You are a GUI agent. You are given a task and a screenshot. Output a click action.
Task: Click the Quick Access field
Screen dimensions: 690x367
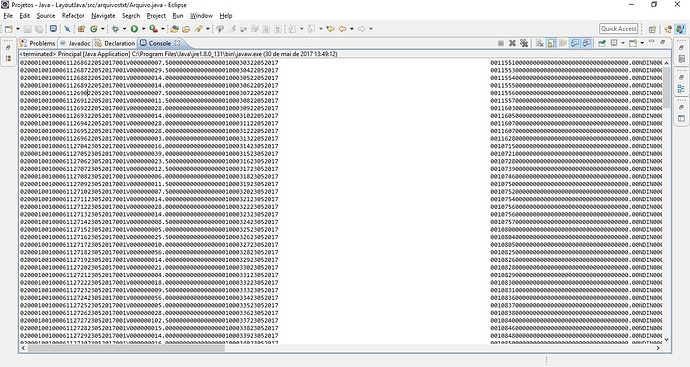click(618, 29)
